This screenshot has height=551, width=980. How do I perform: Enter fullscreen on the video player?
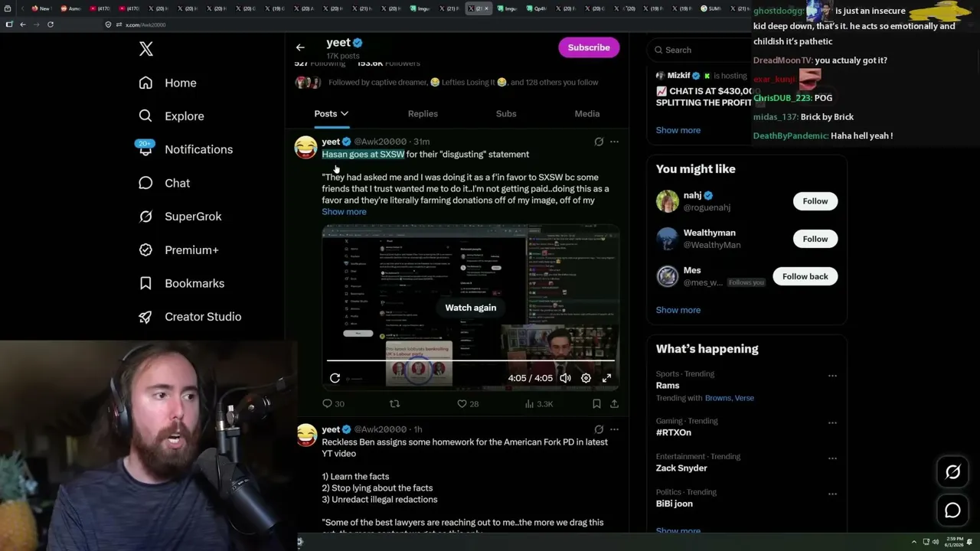pyautogui.click(x=606, y=378)
